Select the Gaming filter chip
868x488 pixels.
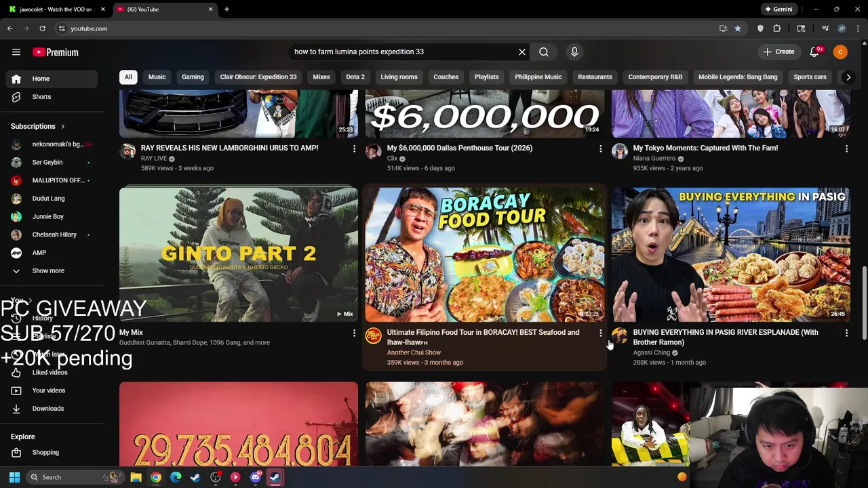(193, 77)
